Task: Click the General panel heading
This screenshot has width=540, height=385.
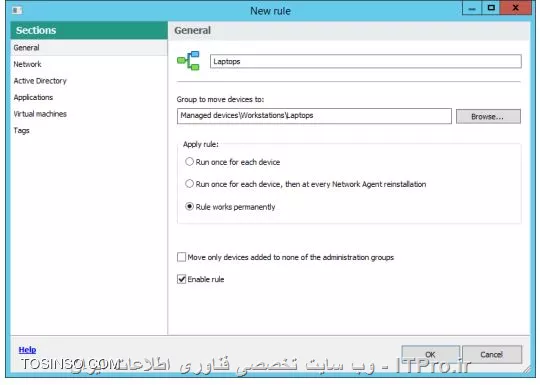Action: [x=193, y=30]
